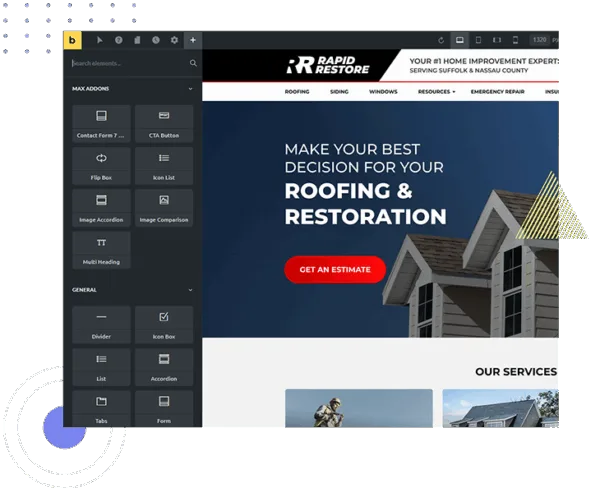The height and width of the screenshot is (488, 600).
Task: Add the Image Accordion element
Action: coord(101,208)
